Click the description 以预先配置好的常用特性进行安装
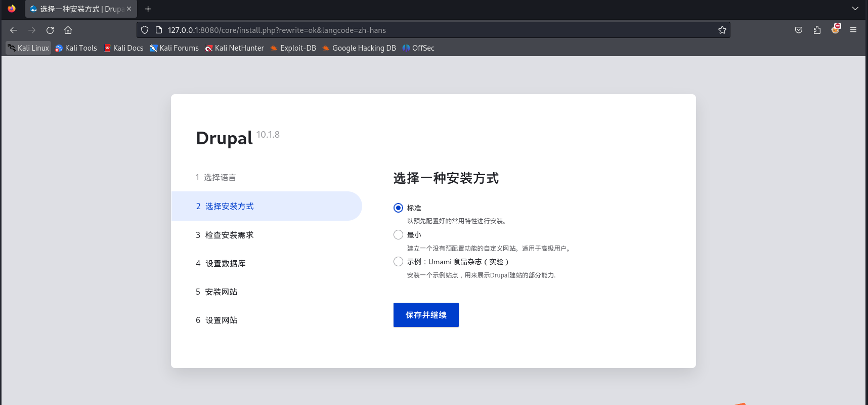This screenshot has width=868, height=405. (457, 221)
